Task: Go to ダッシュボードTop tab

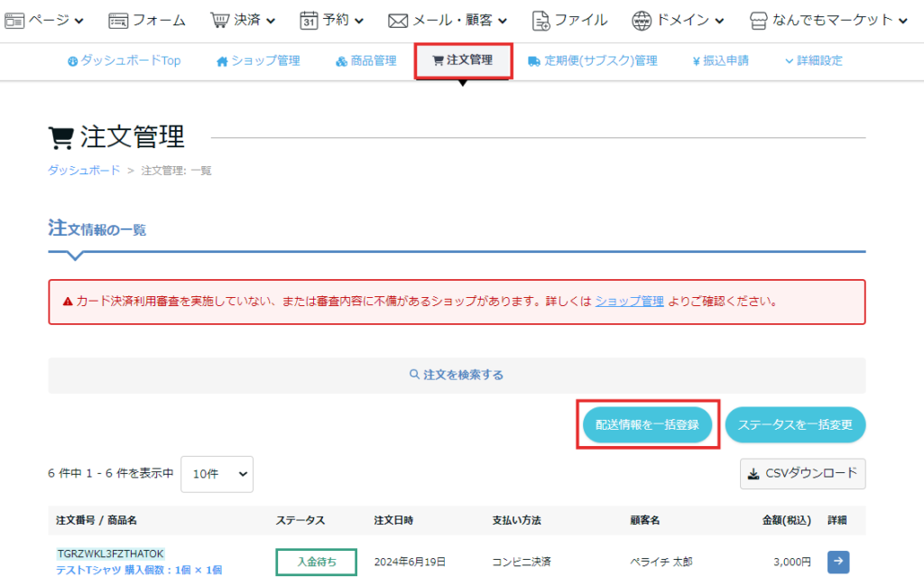Action: coord(125,60)
